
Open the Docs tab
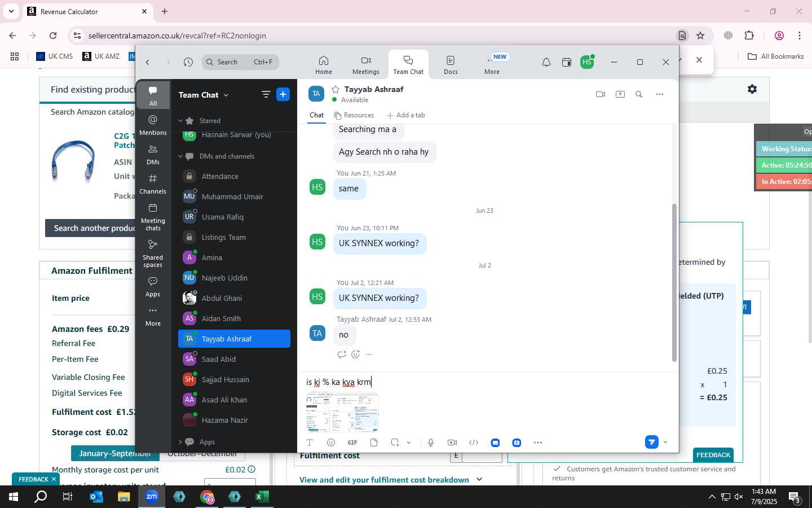click(x=451, y=65)
